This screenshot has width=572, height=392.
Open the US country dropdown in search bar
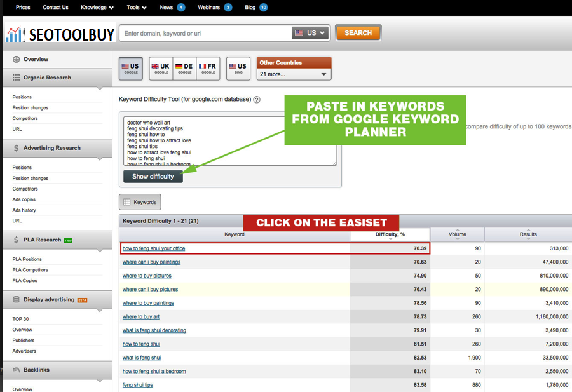(310, 33)
